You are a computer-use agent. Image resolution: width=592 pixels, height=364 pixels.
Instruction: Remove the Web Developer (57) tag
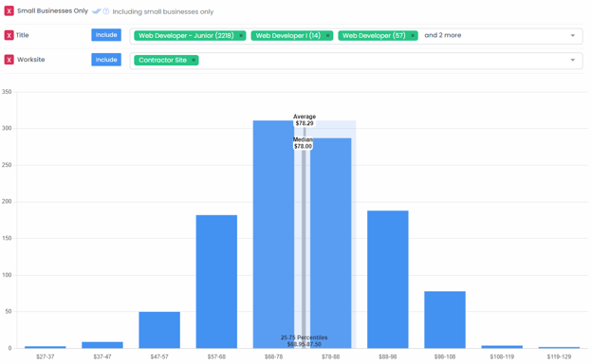[x=413, y=35]
